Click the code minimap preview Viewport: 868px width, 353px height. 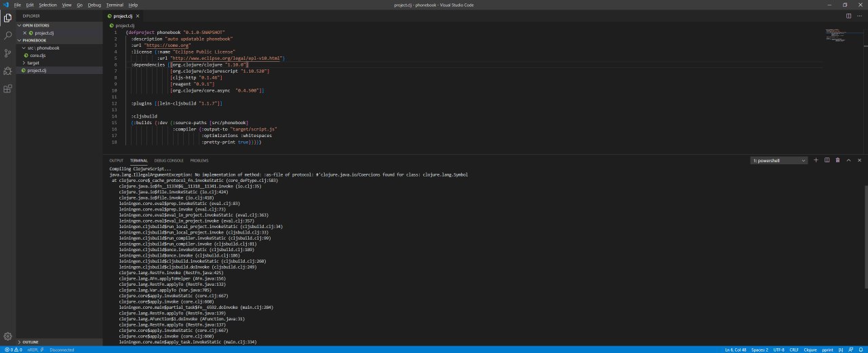pyautogui.click(x=835, y=35)
